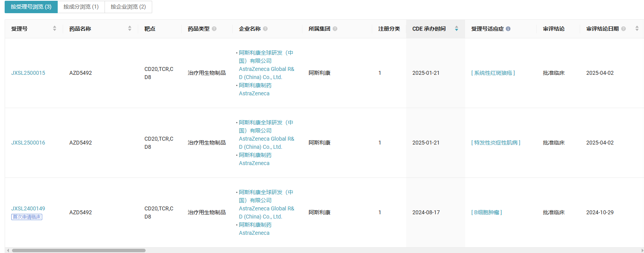Click 2025-04-02 in JXSL2500015 row
The height and width of the screenshot is (253, 644).
600,73
